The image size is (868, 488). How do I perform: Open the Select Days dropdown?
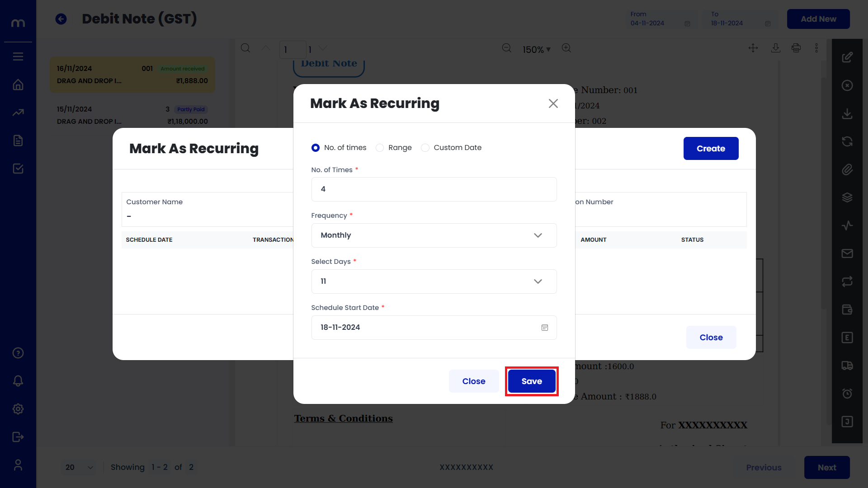[434, 282]
